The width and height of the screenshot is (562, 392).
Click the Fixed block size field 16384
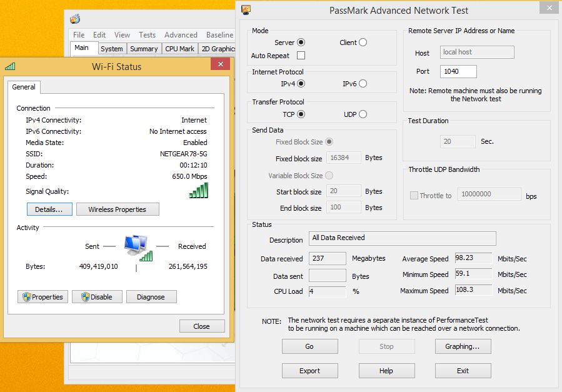tap(343, 158)
